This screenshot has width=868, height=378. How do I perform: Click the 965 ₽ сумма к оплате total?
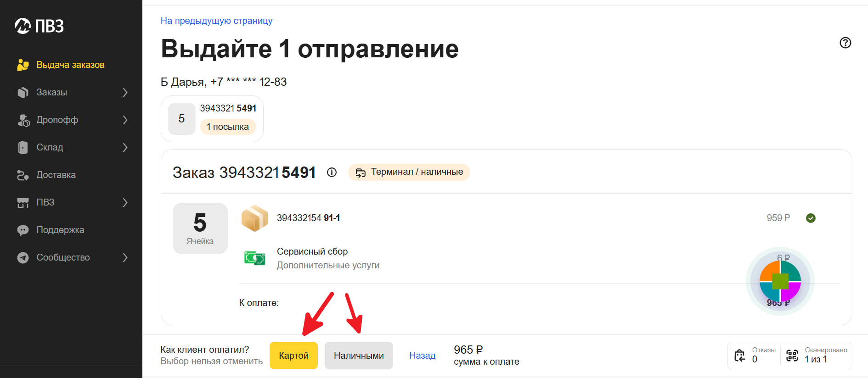pyautogui.click(x=486, y=356)
